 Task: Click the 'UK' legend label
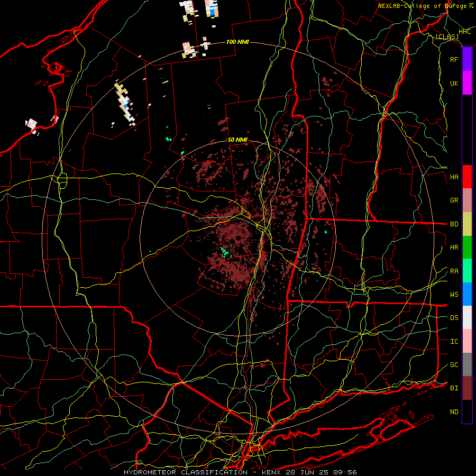point(454,83)
